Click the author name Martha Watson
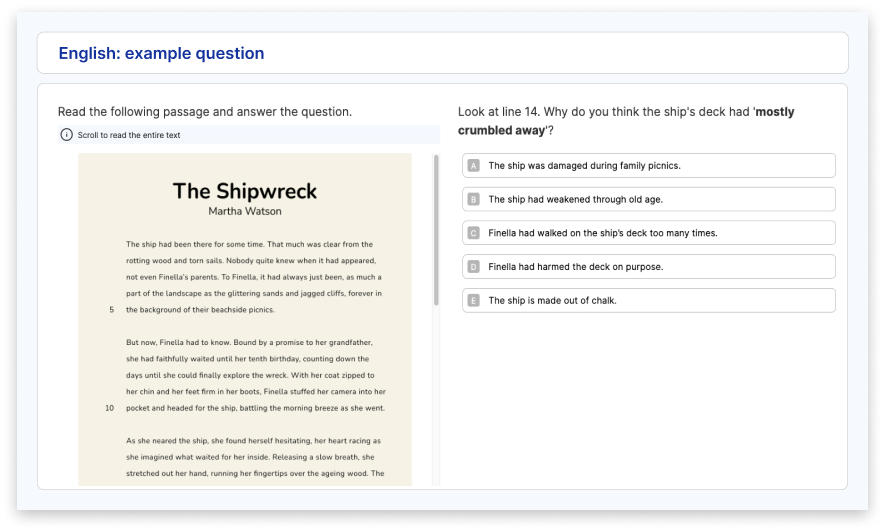Image resolution: width=885 pixels, height=532 pixels. (x=245, y=212)
